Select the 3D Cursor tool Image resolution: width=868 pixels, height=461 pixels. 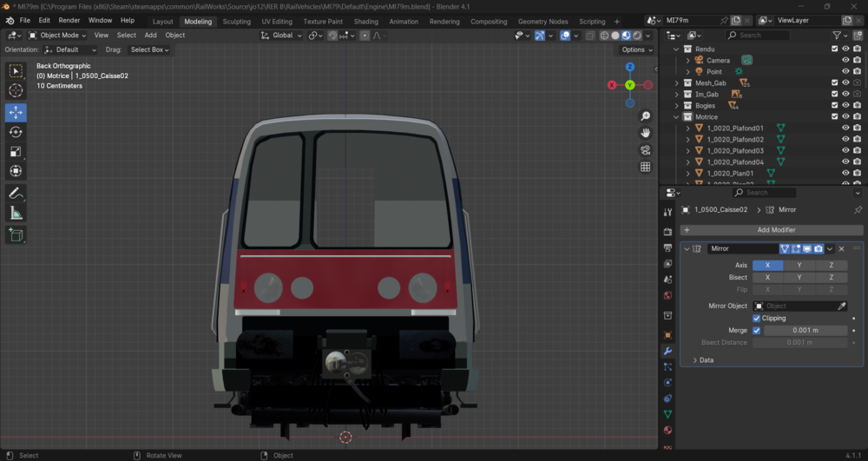pyautogui.click(x=16, y=90)
